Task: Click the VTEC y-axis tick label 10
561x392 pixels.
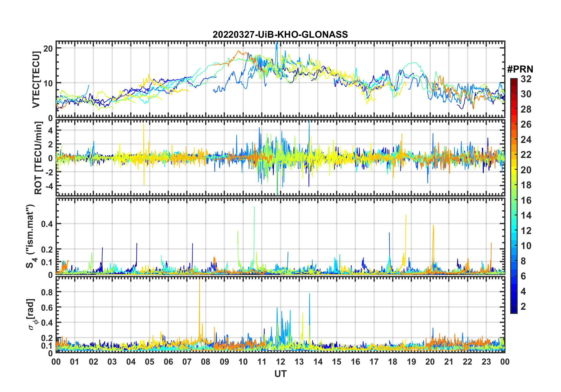Action: pos(48,83)
